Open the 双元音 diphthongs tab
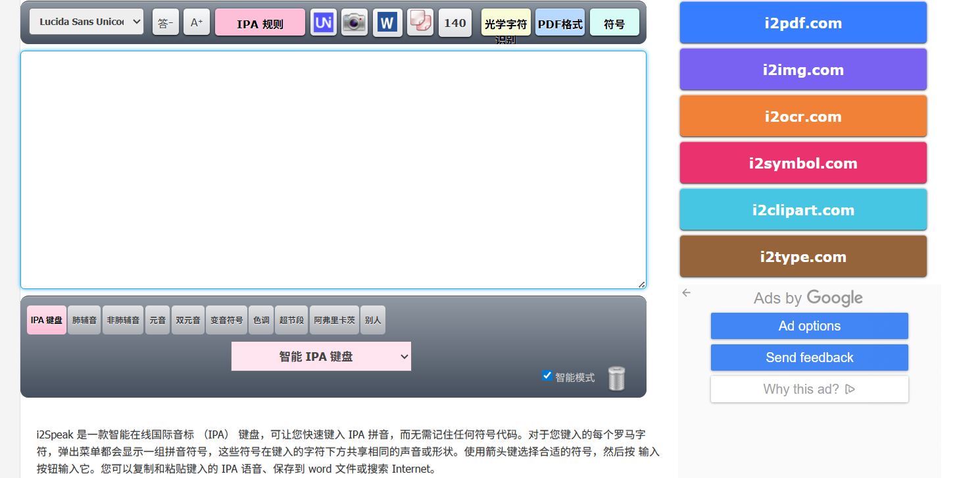 [x=188, y=320]
